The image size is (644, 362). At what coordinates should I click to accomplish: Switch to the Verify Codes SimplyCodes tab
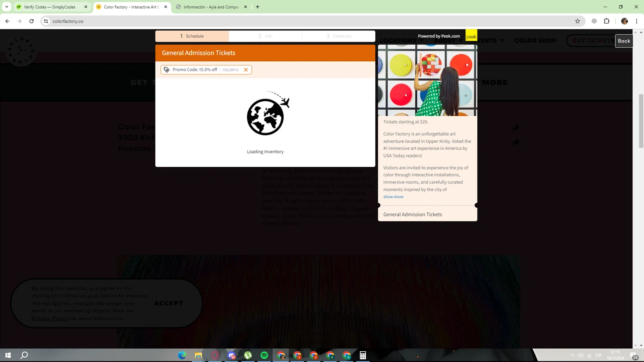(50, 7)
